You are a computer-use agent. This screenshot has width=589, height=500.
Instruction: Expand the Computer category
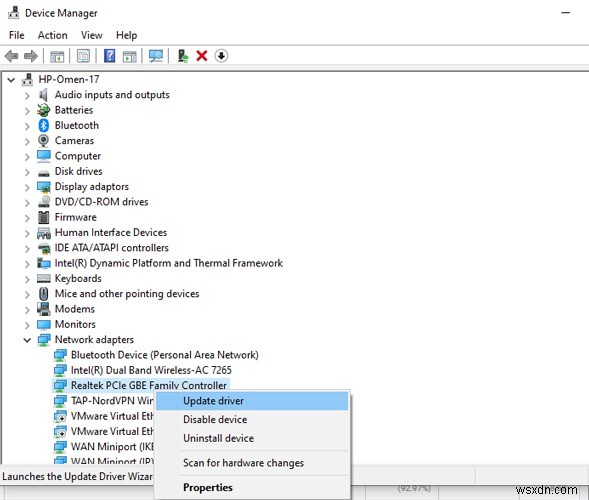pyautogui.click(x=27, y=156)
